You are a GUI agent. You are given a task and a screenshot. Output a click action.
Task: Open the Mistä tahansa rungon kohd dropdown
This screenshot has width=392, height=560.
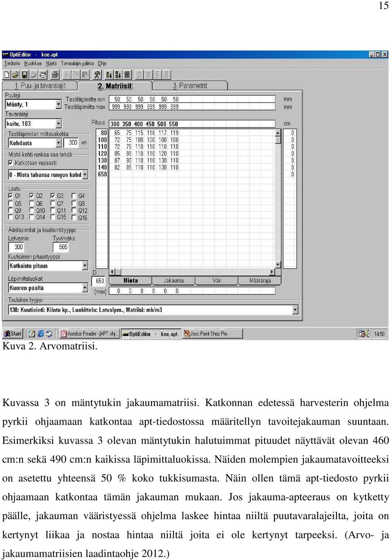click(85, 175)
